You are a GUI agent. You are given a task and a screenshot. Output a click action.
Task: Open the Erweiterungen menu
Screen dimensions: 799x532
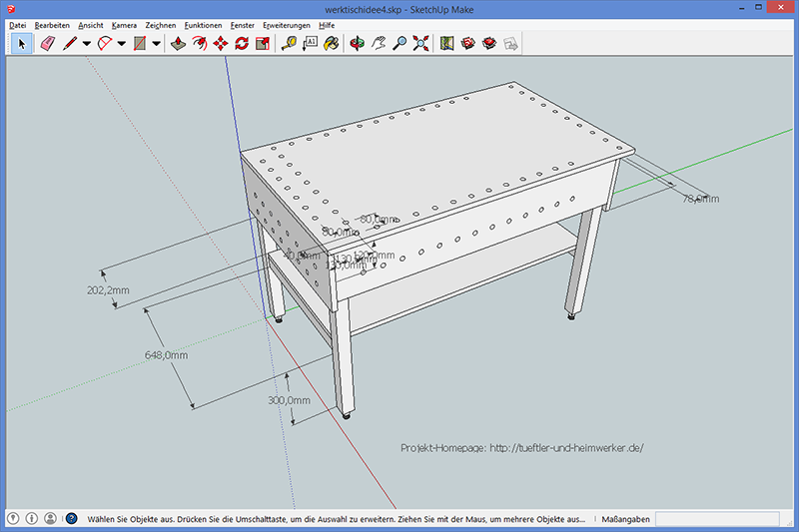pyautogui.click(x=287, y=25)
